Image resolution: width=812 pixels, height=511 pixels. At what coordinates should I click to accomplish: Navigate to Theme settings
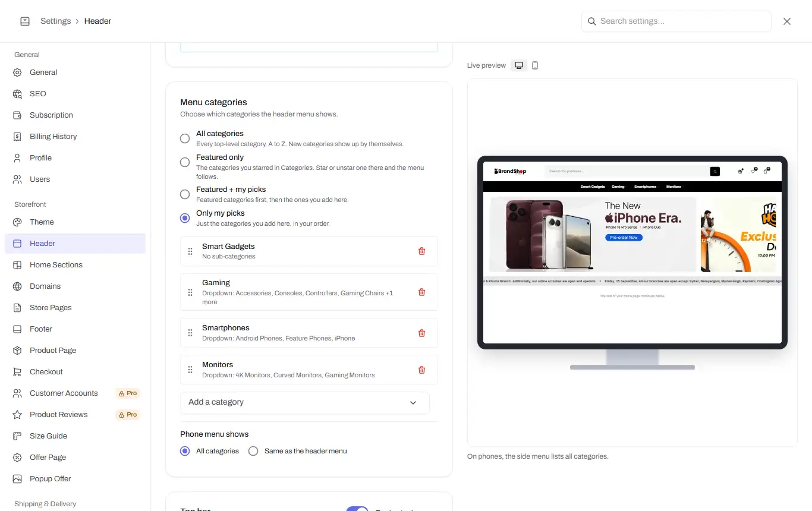click(x=75, y=222)
